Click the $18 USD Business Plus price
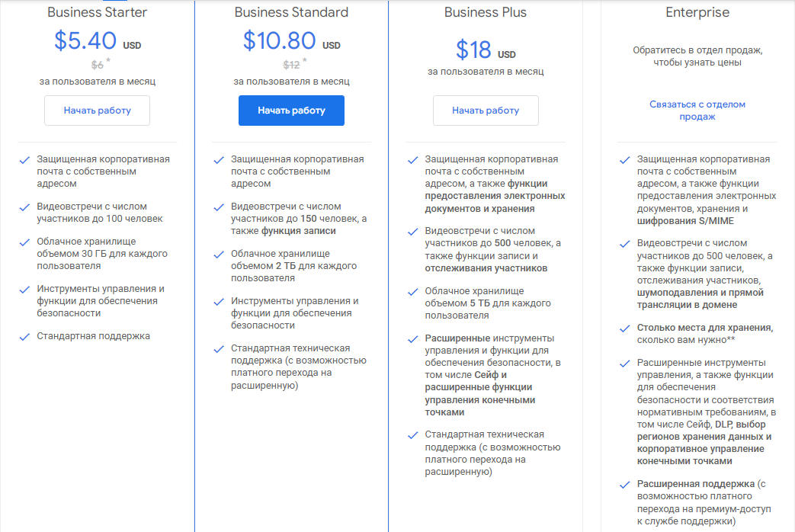 (x=486, y=50)
